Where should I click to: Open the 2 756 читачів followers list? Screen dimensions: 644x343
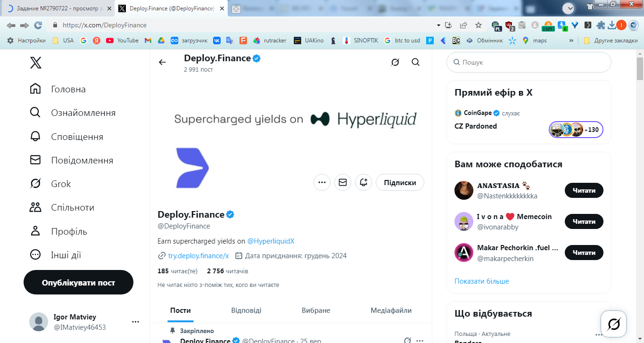(x=227, y=271)
